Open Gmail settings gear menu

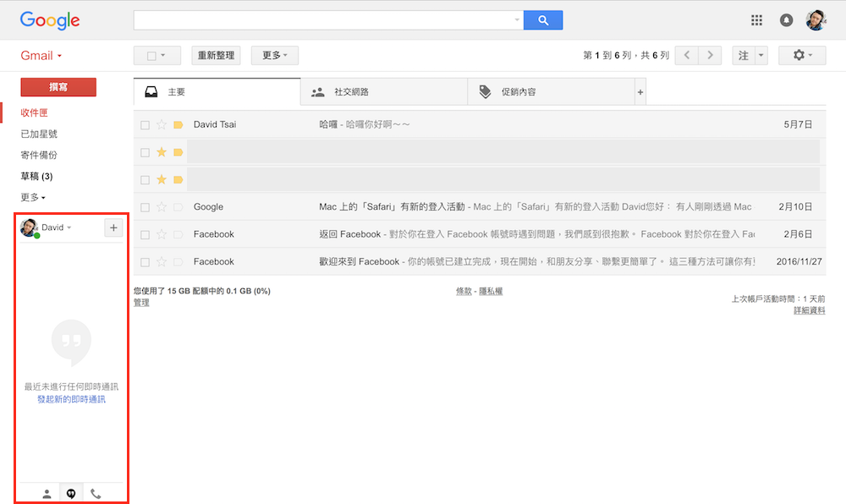pos(799,54)
